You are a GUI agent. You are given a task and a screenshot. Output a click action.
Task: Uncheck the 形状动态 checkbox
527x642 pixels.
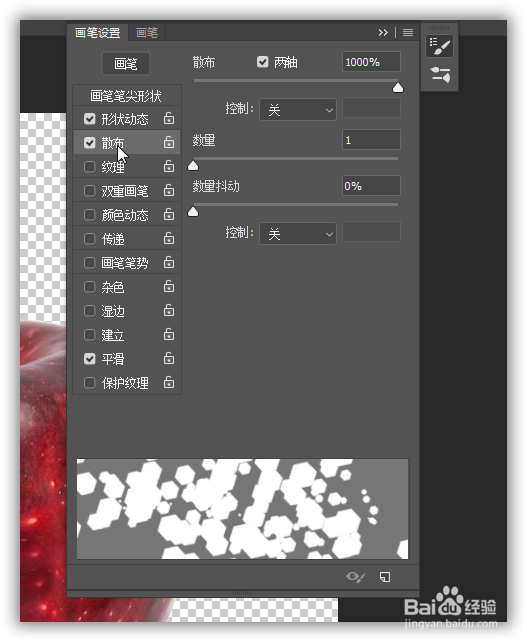click(89, 119)
